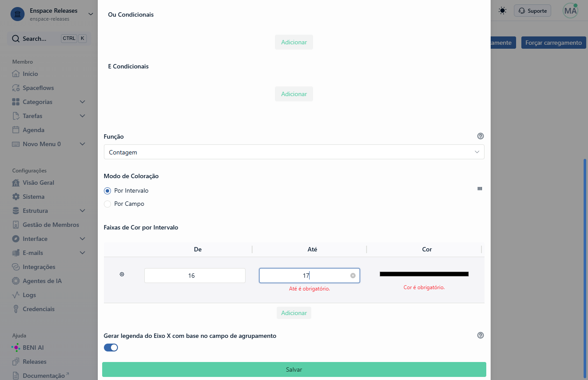Pick a color using the black Cor swatch
The width and height of the screenshot is (588, 380).
pos(424,274)
